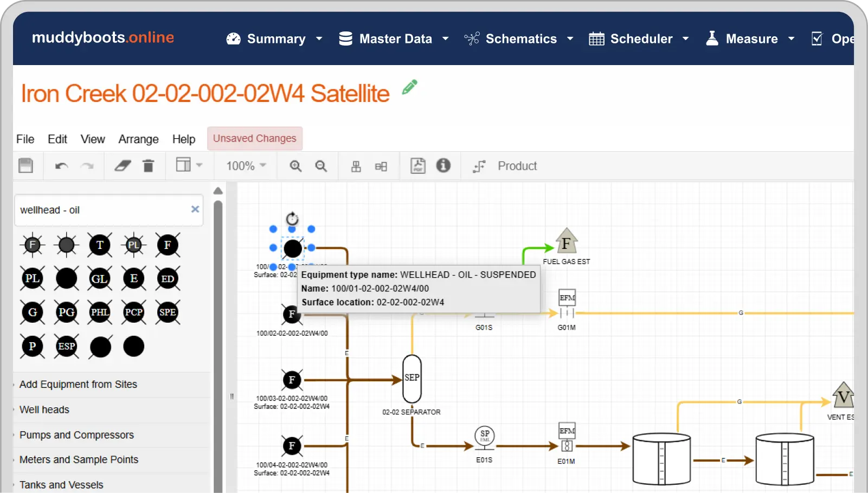Open the File menu

tap(25, 139)
